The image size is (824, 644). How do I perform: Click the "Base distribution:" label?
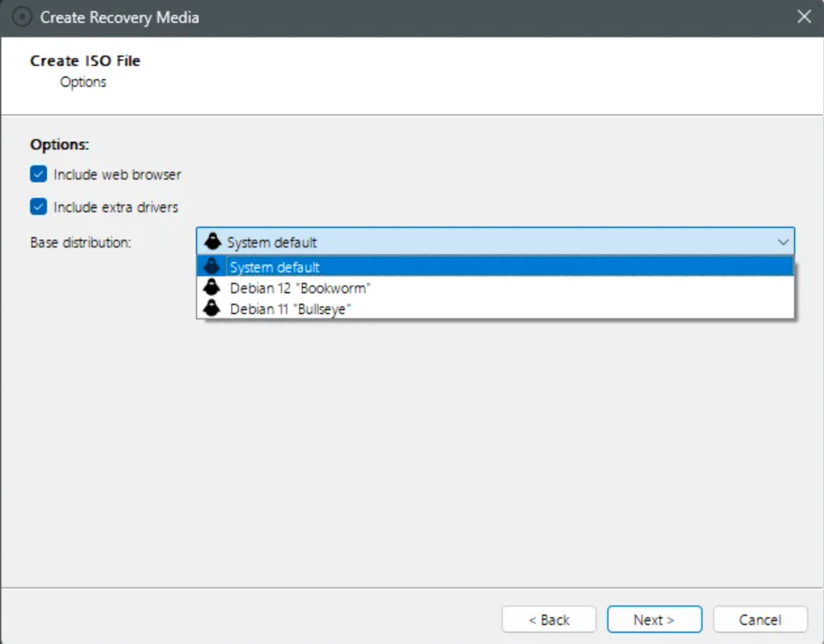click(80, 242)
